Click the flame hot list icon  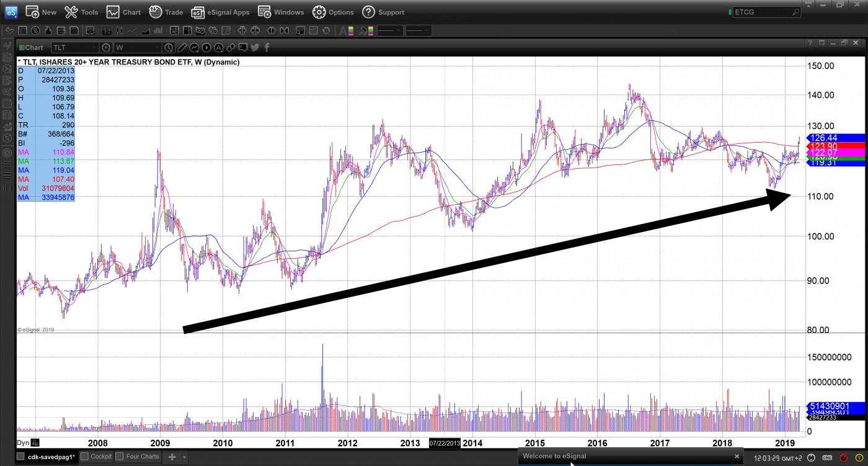(x=48, y=30)
